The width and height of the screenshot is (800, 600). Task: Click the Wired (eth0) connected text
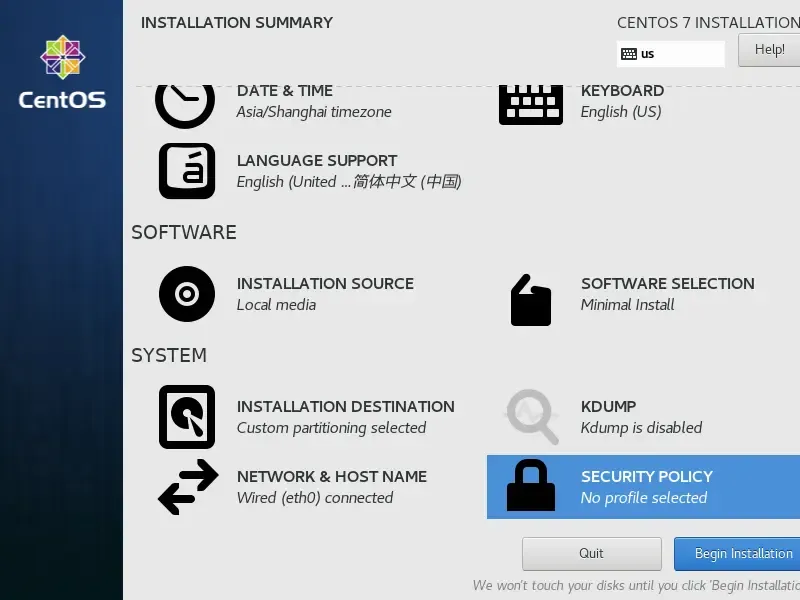315,497
